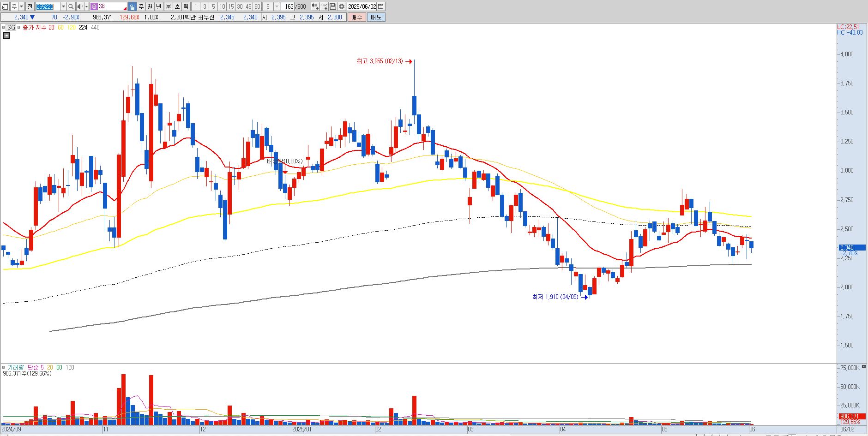Click the speaker sound icon in toolbar
This screenshot has width=868, height=436.
click(80, 6)
